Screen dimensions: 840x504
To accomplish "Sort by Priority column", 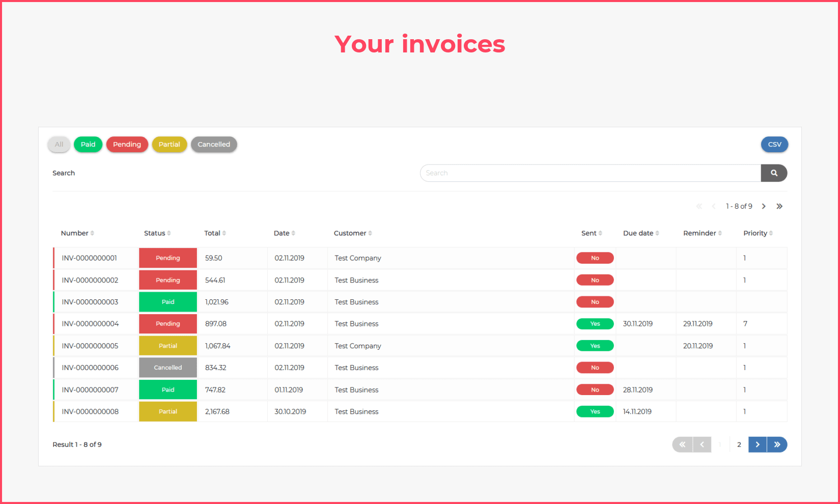I will point(758,233).
